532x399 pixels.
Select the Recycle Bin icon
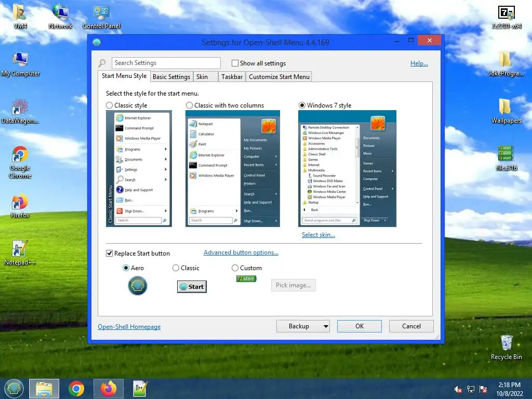[506, 347]
